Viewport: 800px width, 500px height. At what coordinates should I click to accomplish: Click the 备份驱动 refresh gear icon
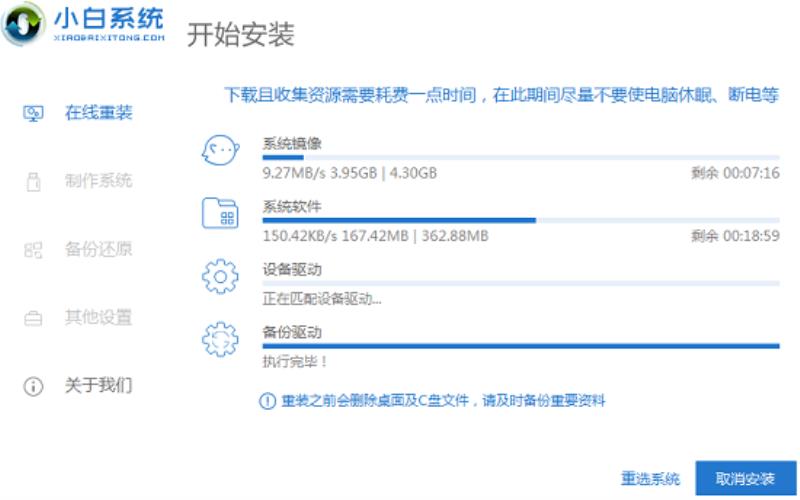tap(220, 339)
